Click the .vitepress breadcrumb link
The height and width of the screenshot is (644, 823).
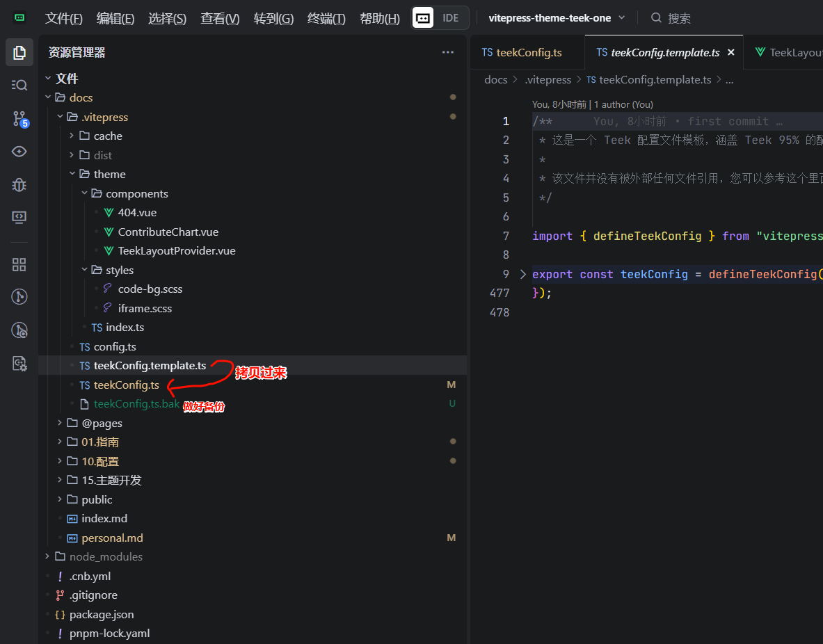coord(548,80)
